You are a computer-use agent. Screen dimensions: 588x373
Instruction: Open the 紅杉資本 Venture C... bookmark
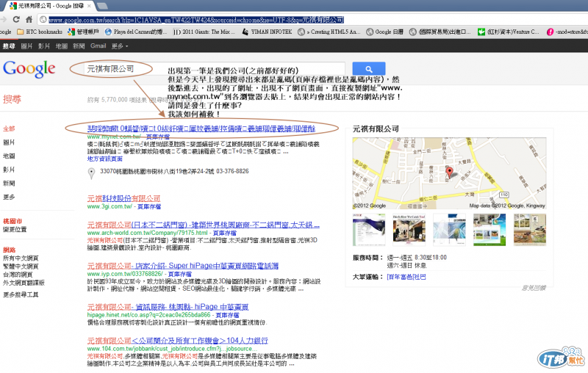[x=509, y=32]
